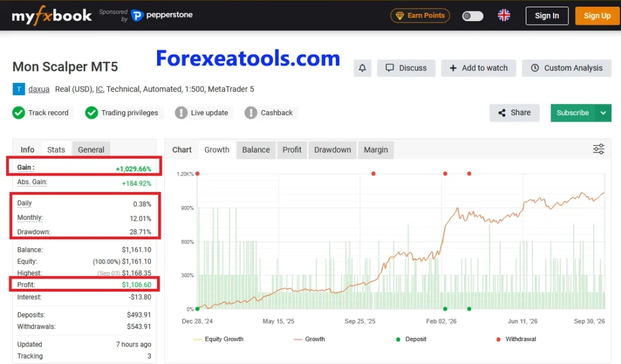Click the Deposits value $493.91
Screen dimensions: 621x364
tap(139, 315)
